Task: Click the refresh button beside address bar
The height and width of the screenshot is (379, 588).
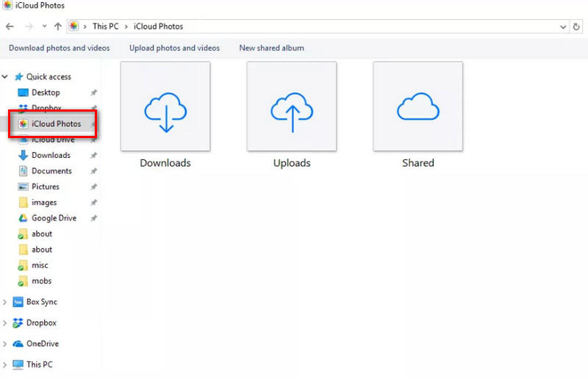Action: click(x=577, y=26)
